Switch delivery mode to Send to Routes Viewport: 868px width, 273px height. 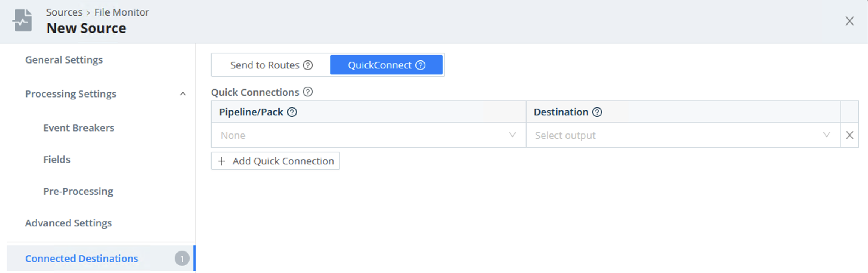264,65
